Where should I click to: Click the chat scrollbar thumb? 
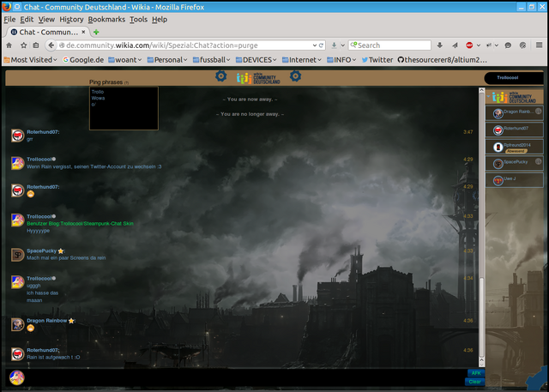pyautogui.click(x=481, y=317)
